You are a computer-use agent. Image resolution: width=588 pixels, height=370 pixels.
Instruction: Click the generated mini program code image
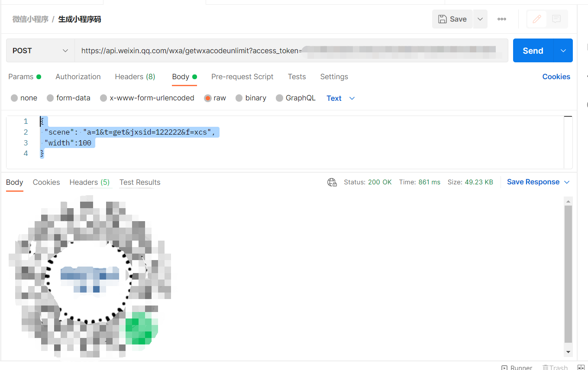(90, 277)
